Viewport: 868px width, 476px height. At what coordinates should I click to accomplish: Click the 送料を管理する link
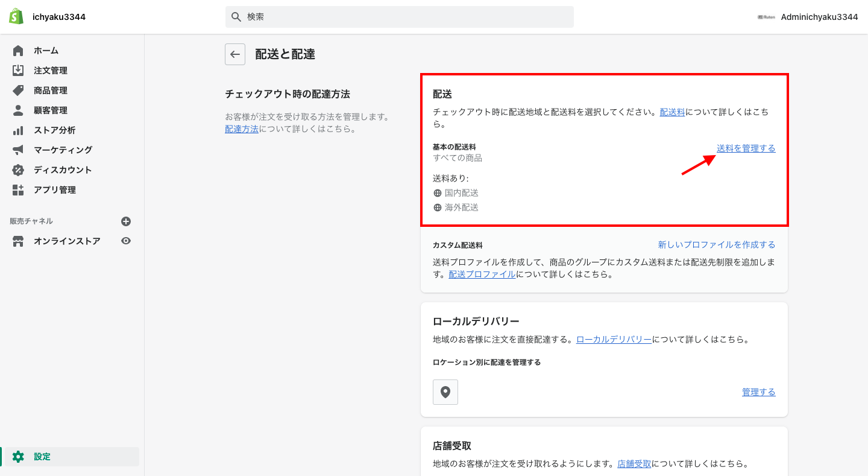click(x=746, y=148)
